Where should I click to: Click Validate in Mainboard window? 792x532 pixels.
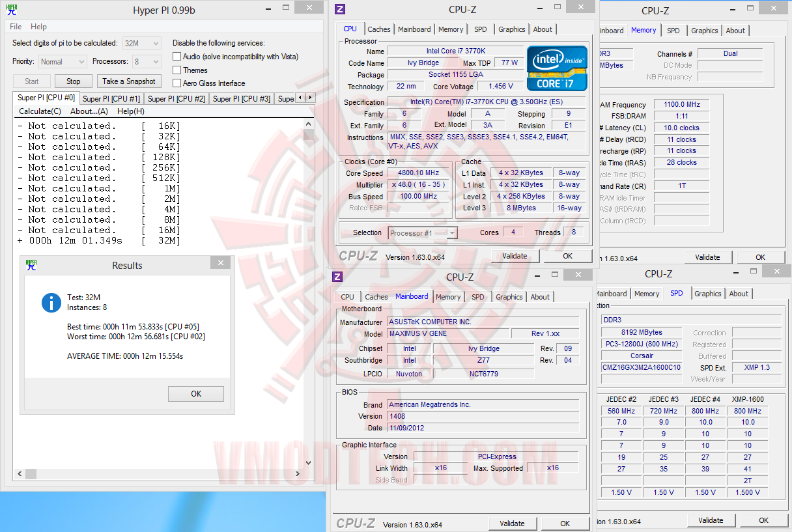click(512, 524)
